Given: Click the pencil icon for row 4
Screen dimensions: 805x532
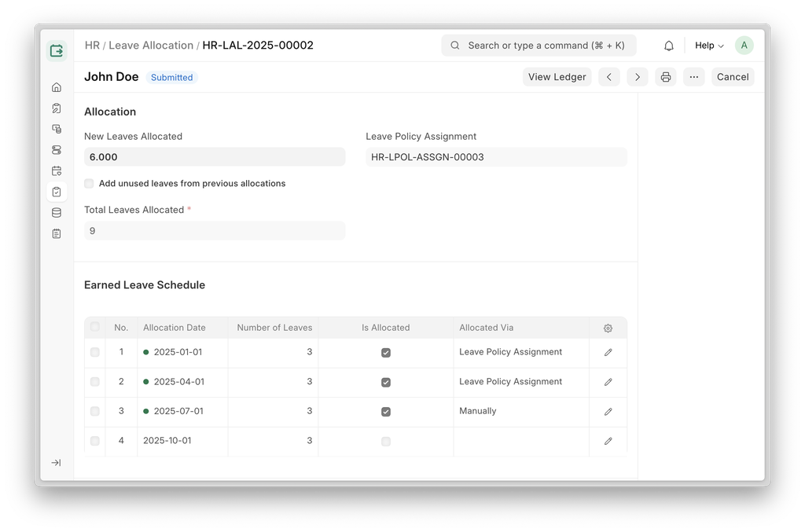Looking at the screenshot, I should click(608, 442).
